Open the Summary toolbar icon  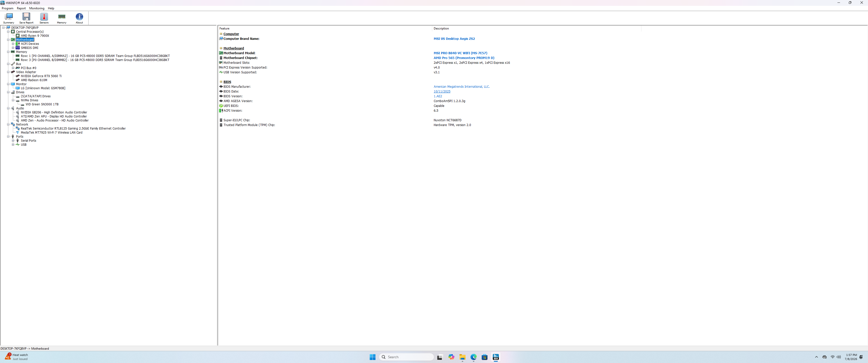click(9, 18)
